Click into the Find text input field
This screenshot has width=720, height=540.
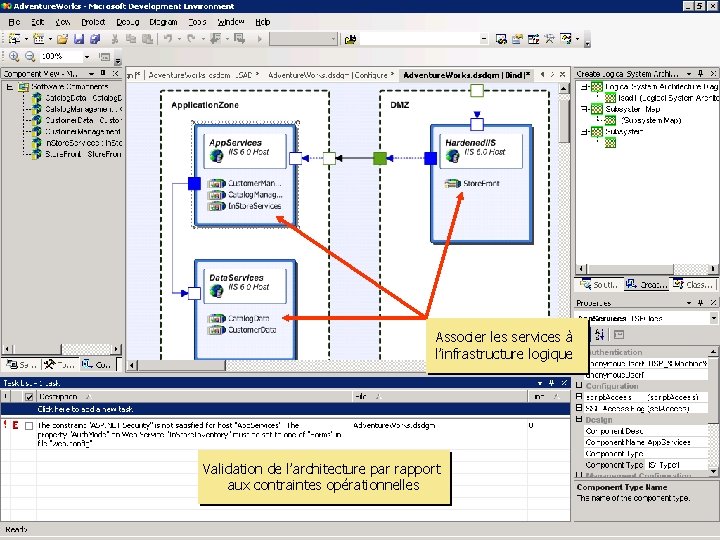420,39
